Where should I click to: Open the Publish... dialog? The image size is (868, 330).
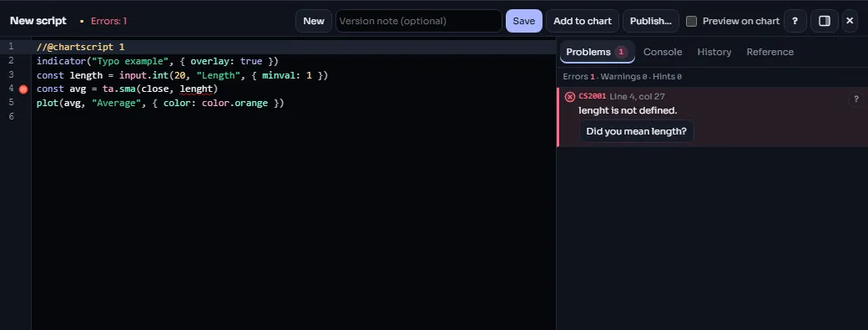pos(650,21)
